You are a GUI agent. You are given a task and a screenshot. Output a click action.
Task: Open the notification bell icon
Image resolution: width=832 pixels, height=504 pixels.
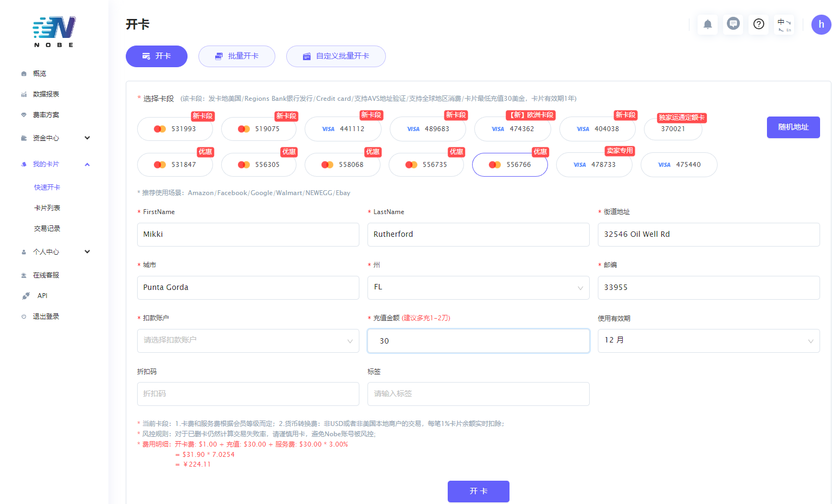pos(707,24)
